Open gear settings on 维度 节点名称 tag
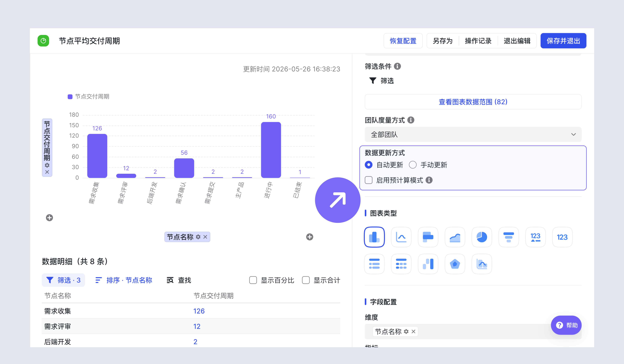This screenshot has height=364, width=624. 406,331
